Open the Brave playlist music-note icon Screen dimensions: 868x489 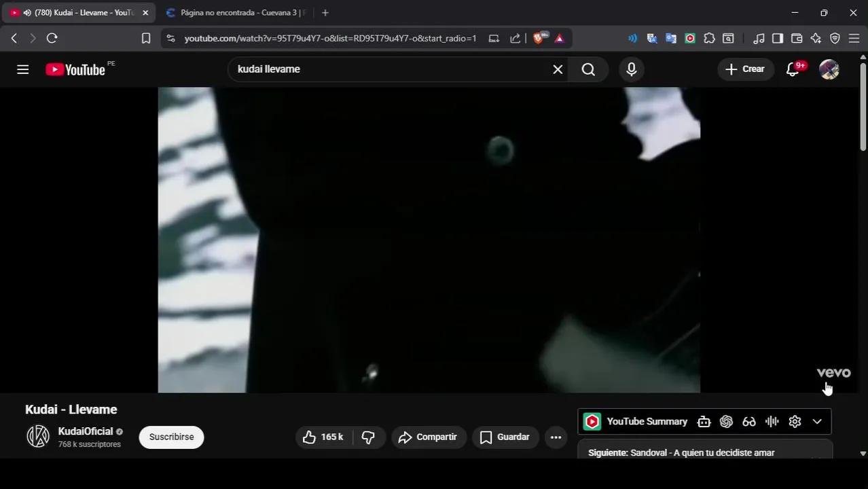pyautogui.click(x=759, y=39)
